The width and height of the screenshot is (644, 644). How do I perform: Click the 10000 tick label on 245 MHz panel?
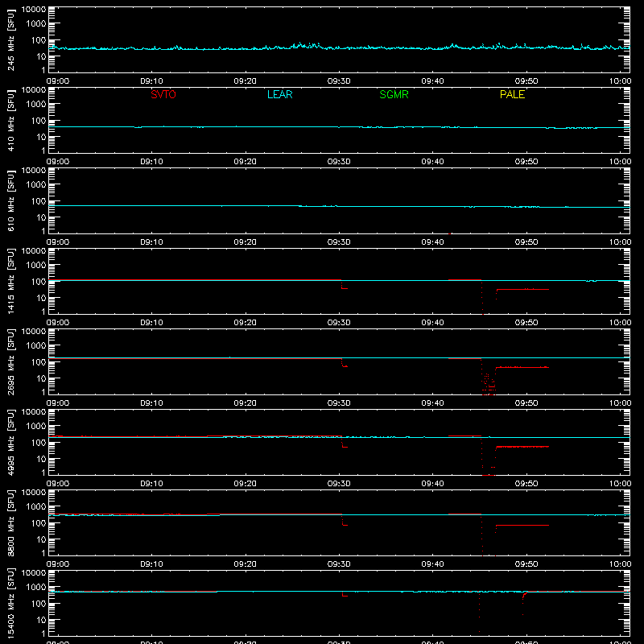34,10
